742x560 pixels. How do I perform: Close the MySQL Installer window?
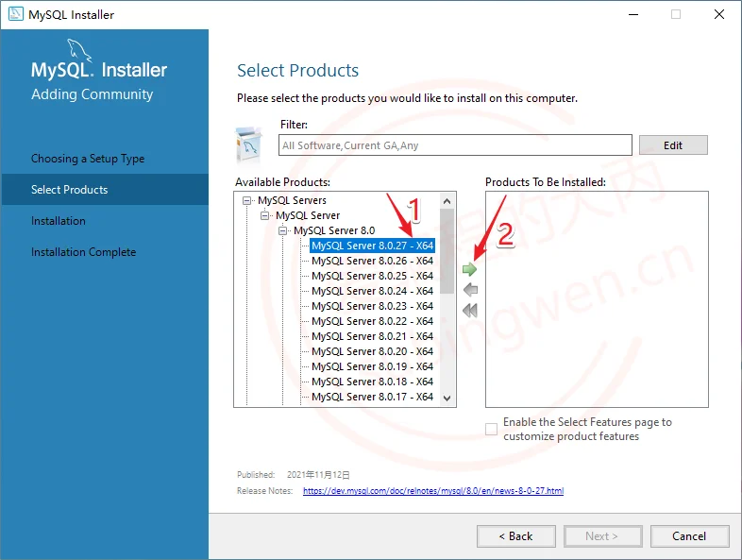click(x=719, y=15)
